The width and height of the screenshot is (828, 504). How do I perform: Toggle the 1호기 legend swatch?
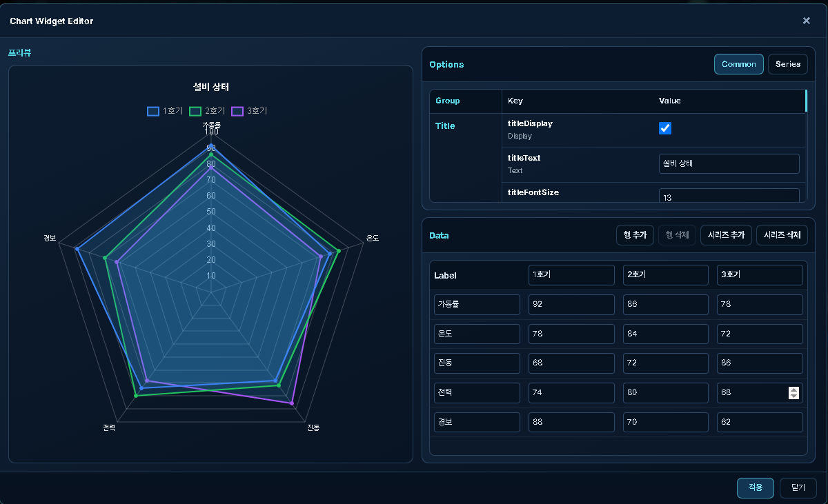(x=153, y=110)
